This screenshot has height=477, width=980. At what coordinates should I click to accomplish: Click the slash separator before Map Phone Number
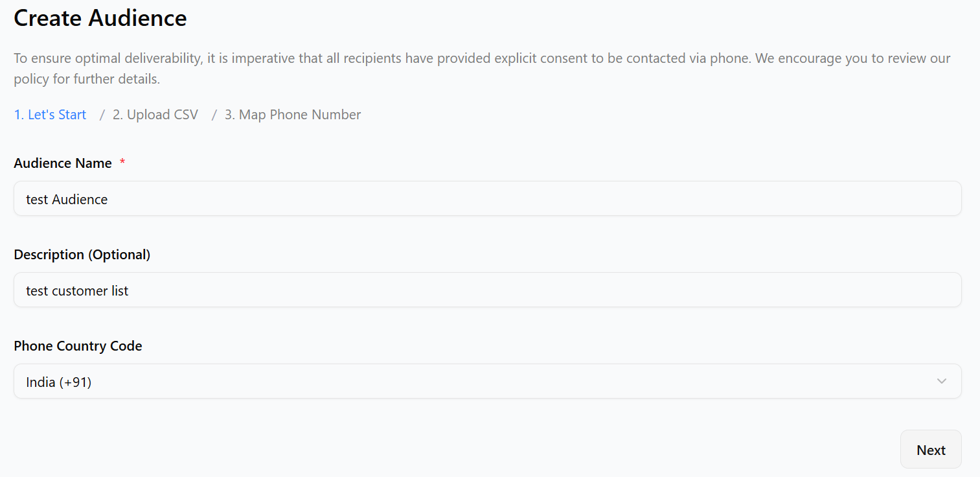point(214,115)
